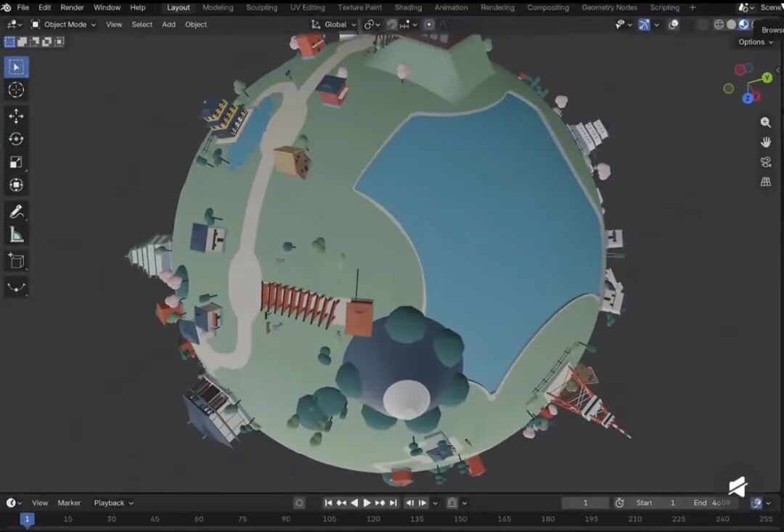Viewport: 784px width, 532px height.
Task: Open the Playback dropdown in timeline
Action: click(113, 503)
